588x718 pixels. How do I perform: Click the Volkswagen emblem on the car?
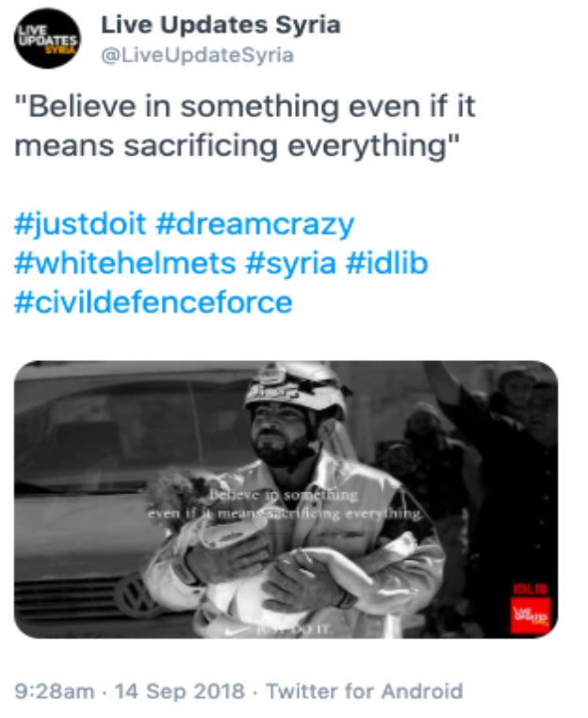coord(136,596)
